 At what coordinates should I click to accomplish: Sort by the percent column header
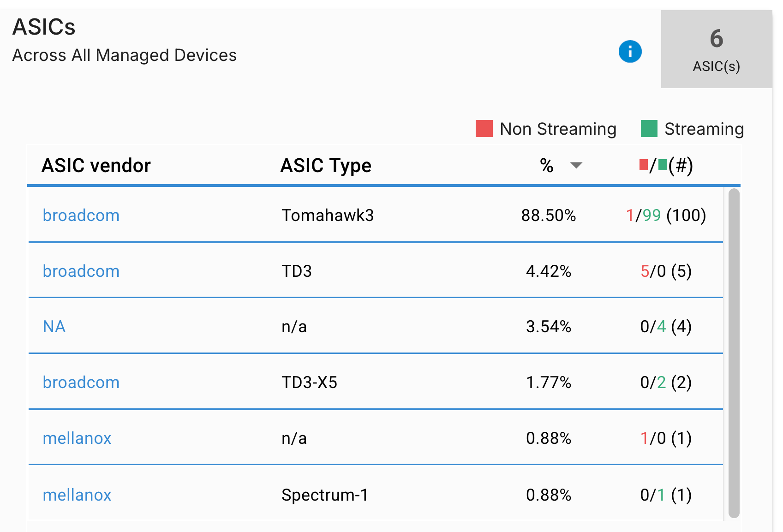click(x=547, y=166)
